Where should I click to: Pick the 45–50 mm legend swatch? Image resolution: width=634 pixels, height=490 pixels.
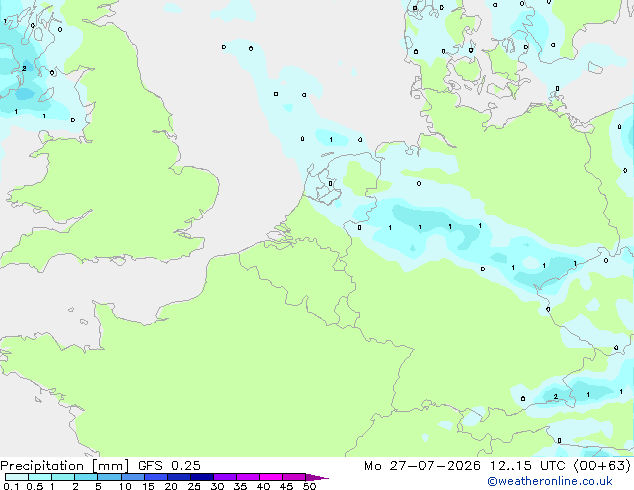[x=294, y=477]
